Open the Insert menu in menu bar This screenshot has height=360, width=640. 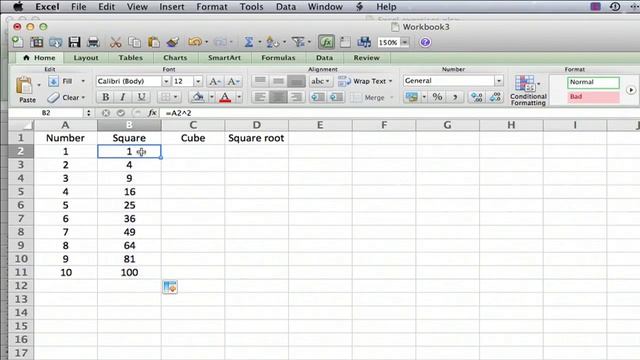(171, 7)
